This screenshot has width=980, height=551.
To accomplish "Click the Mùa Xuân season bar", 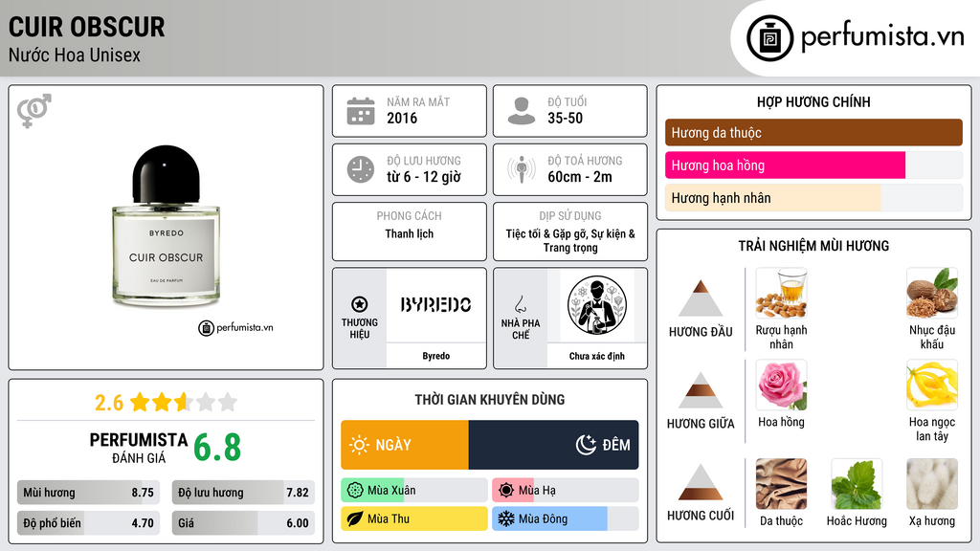I will tap(413, 491).
